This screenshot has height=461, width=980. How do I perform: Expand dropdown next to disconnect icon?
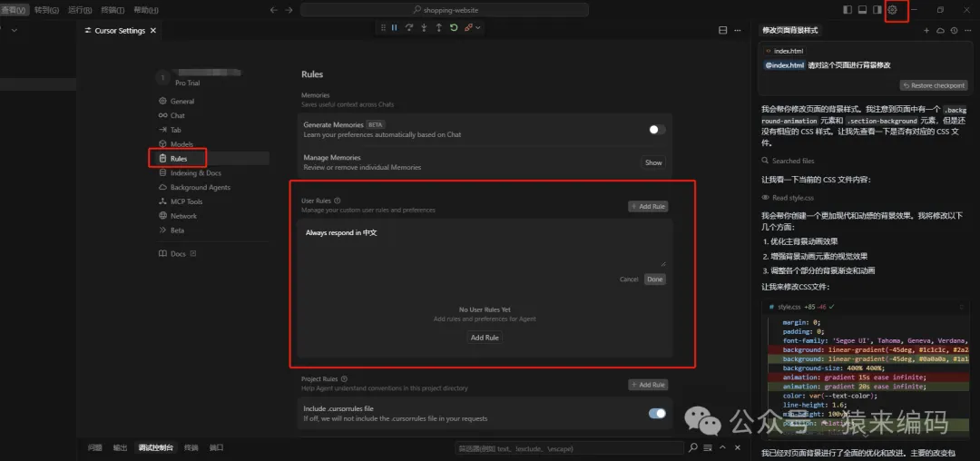point(478,27)
